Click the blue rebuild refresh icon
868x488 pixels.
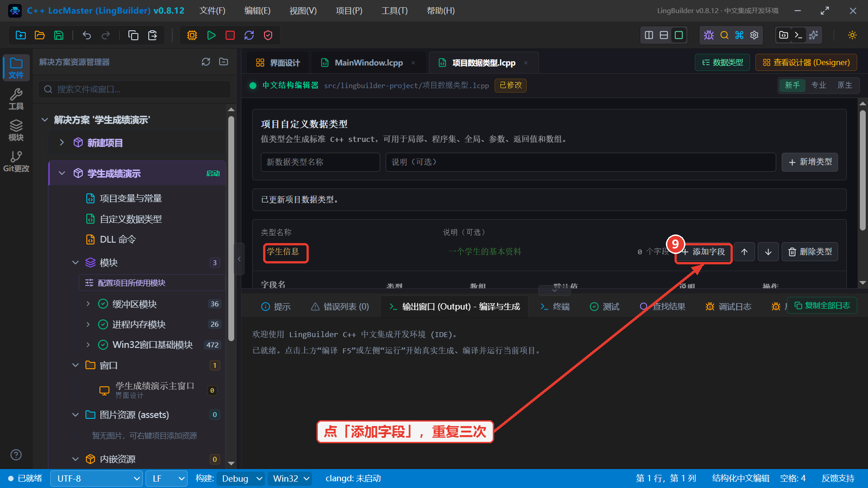(249, 35)
